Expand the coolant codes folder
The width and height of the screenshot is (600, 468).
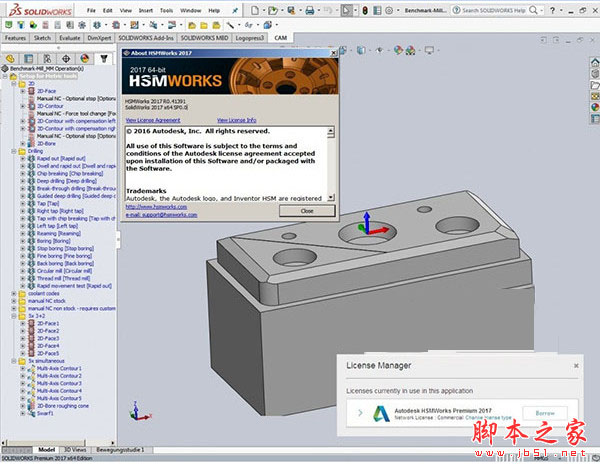coord(15,293)
